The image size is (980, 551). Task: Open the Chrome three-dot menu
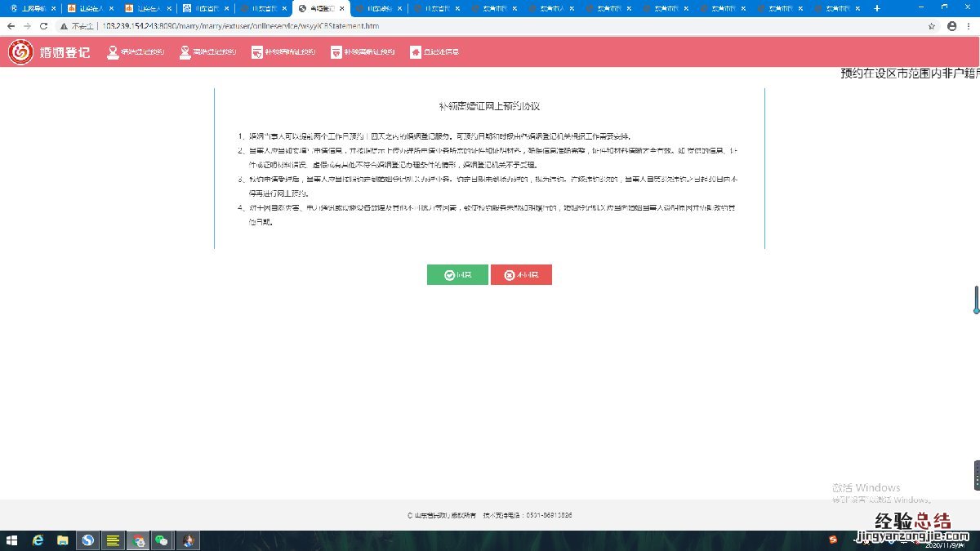point(969,25)
